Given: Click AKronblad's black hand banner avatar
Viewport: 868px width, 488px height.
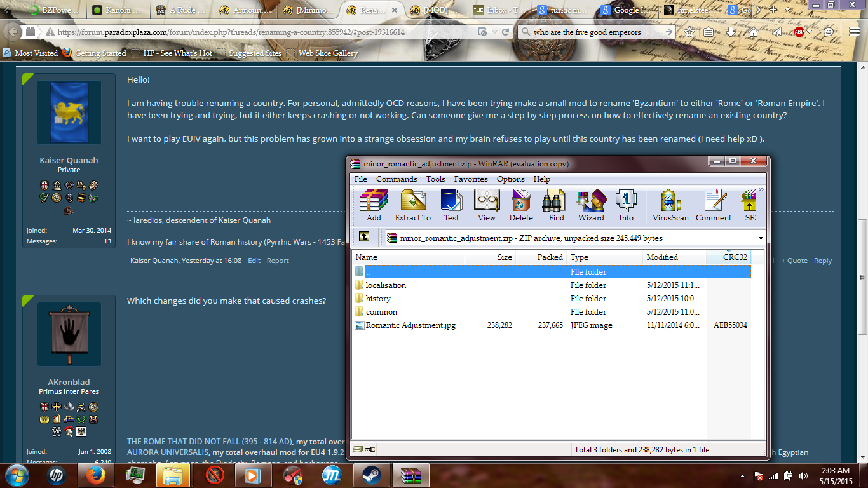Looking at the screenshot, I should pyautogui.click(x=69, y=334).
